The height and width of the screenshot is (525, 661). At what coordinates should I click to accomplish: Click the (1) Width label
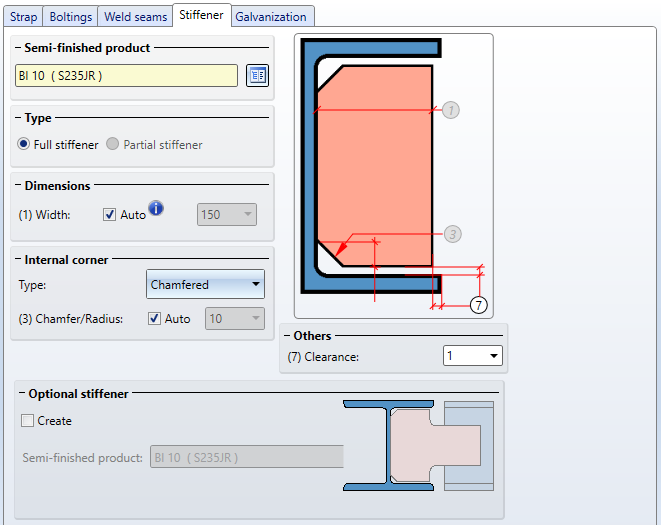44,215
